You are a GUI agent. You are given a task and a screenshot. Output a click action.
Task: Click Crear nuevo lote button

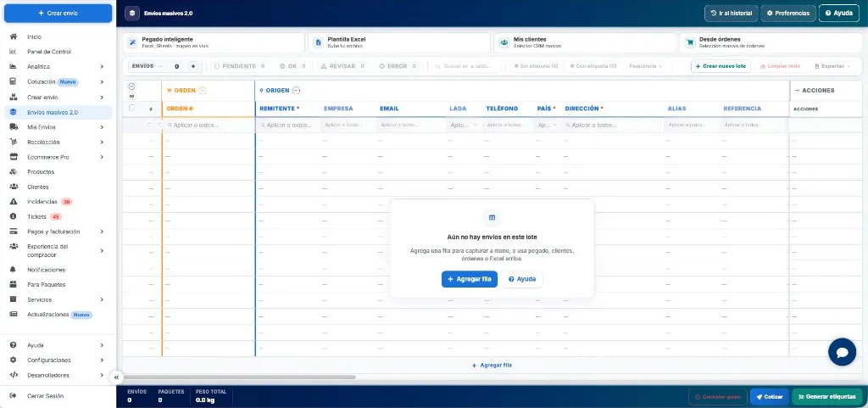[721, 66]
